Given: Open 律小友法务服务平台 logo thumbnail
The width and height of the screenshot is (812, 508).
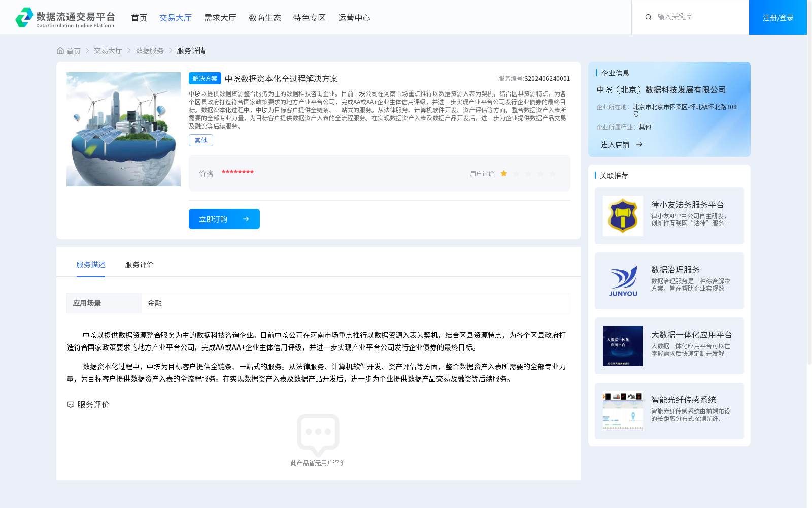Looking at the screenshot, I should tap(623, 216).
